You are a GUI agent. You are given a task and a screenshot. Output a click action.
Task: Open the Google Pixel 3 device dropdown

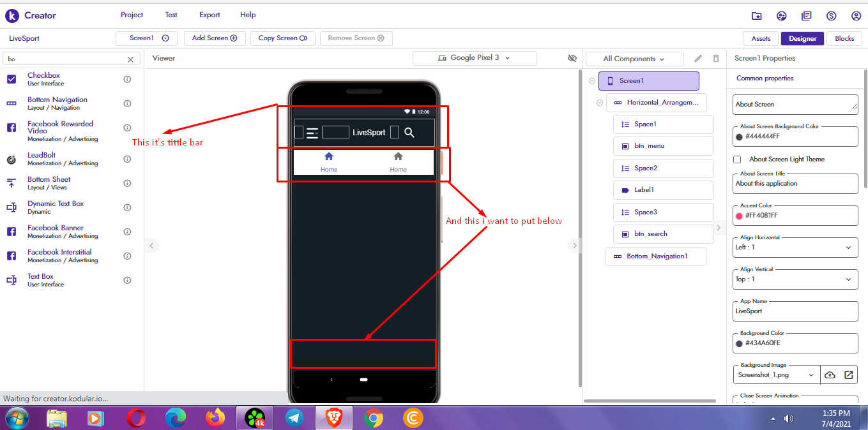click(475, 58)
